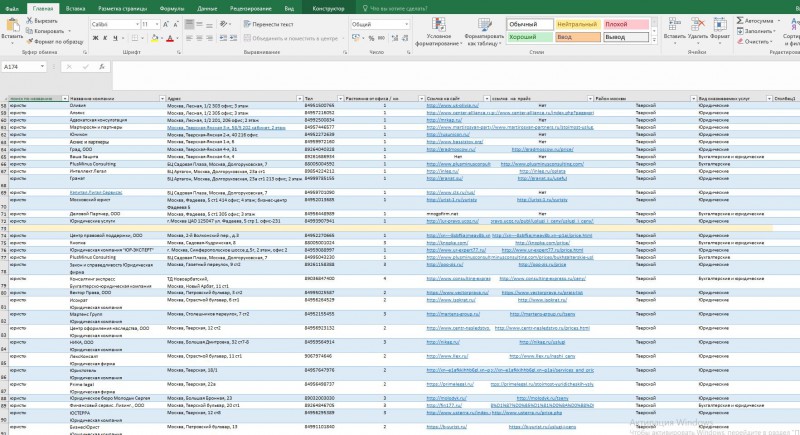This screenshot has height=435, width=800.
Task: Click the Вырезать cut button
Action: pyautogui.click(x=42, y=21)
